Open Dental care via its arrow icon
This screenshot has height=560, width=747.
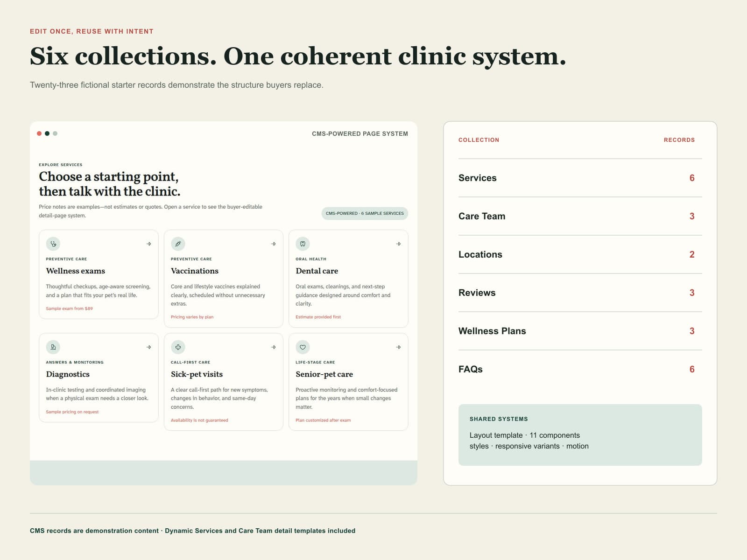tap(398, 244)
